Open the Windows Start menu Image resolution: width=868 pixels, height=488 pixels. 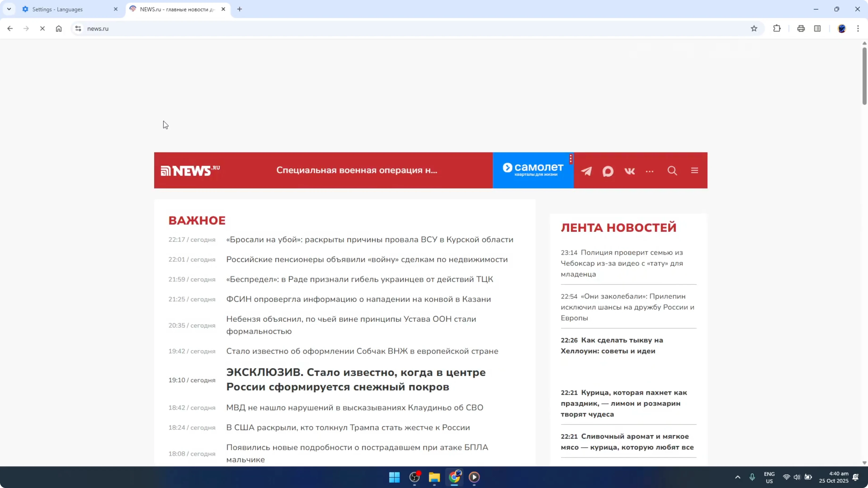394,477
